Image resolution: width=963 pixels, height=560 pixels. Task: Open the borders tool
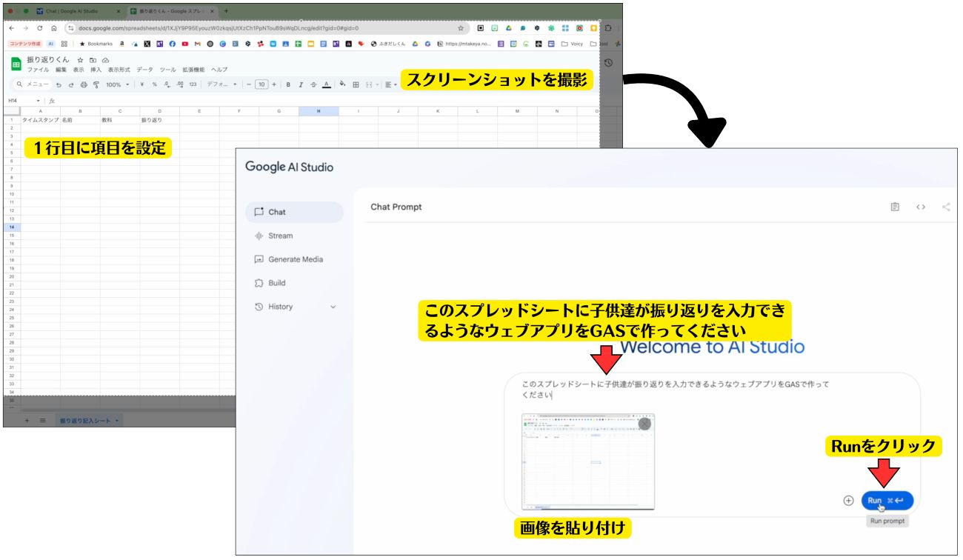(x=356, y=84)
